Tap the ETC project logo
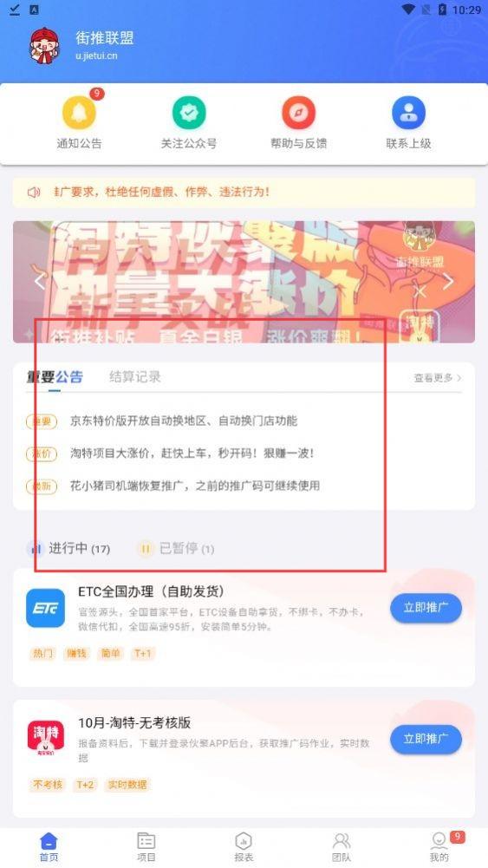 tap(45, 609)
